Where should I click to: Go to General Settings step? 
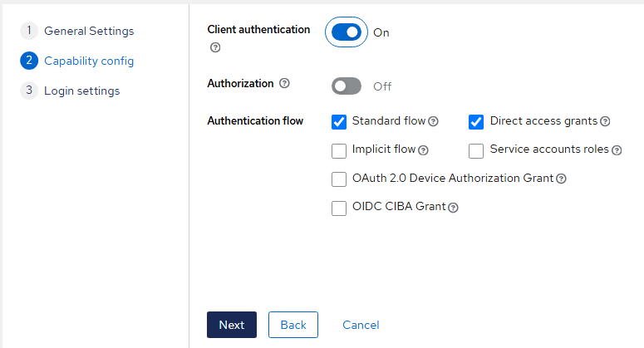click(x=88, y=31)
